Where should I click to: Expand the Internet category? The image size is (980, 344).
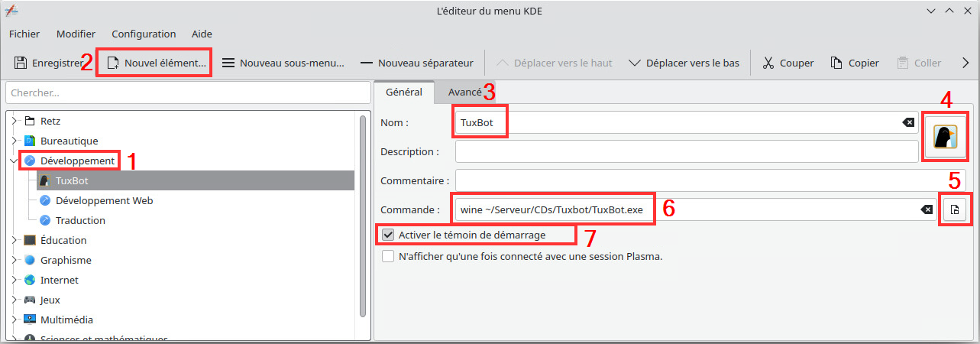click(x=14, y=280)
